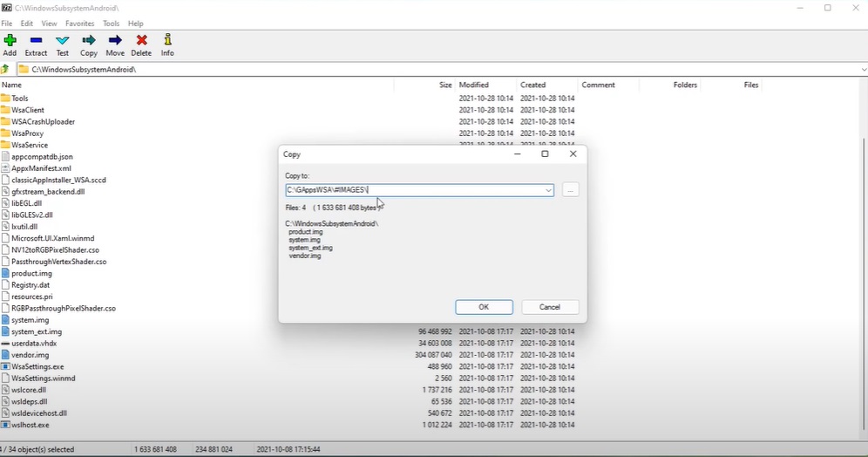Screen dimensions: 868x457
Task: Select lxutil.dll file name
Action: (x=24, y=227)
